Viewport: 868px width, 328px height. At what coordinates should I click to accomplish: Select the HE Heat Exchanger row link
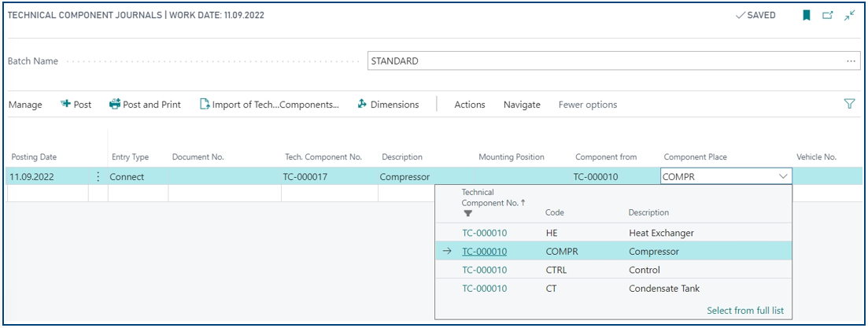pos(485,233)
